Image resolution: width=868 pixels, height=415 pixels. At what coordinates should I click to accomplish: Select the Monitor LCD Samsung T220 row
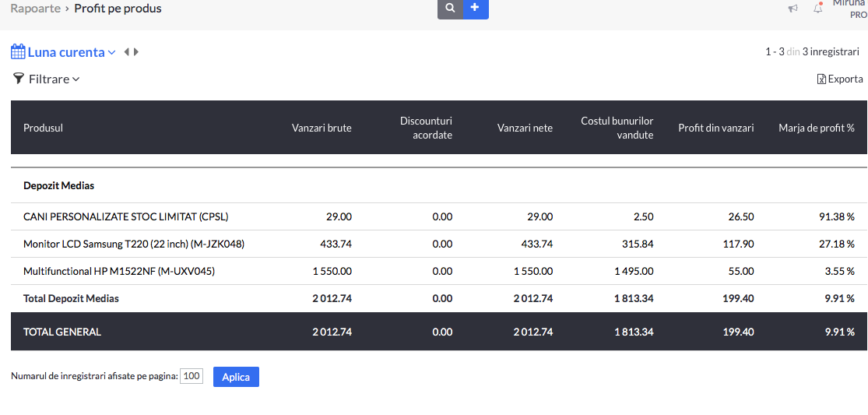(x=439, y=244)
